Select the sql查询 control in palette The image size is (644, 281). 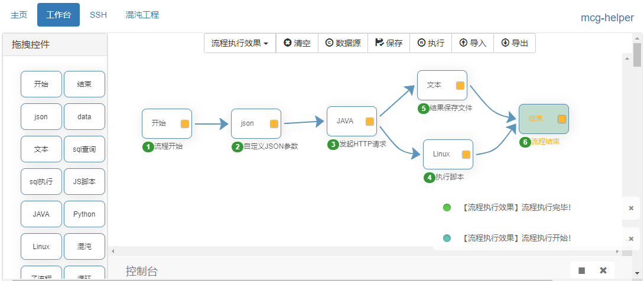point(84,149)
